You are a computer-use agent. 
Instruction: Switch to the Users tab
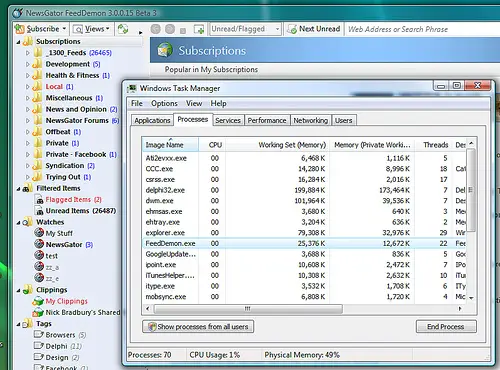(344, 120)
